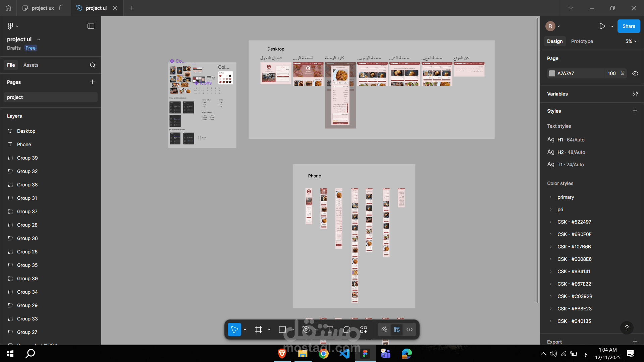This screenshot has height=362, width=644.
Task: Select the Rectangle tool
Action: 283,329
